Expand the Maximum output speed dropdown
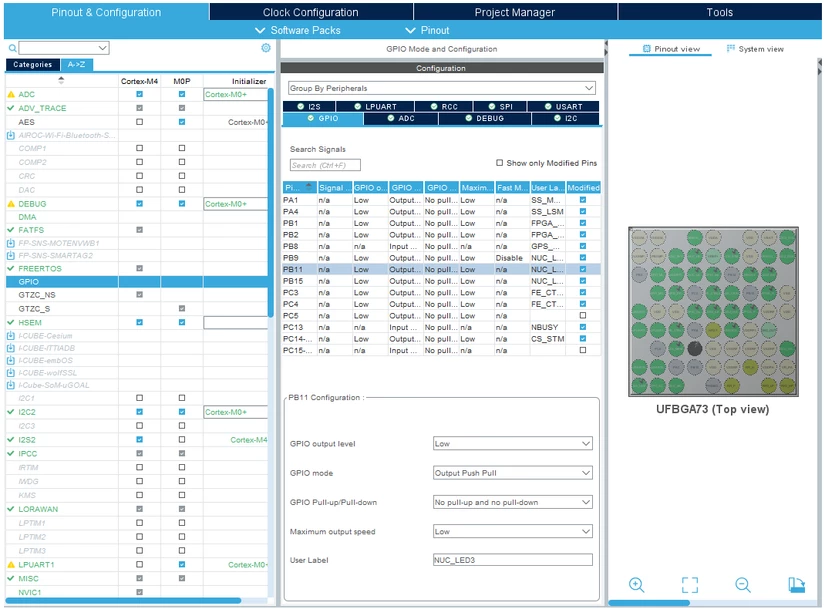 tap(512, 531)
